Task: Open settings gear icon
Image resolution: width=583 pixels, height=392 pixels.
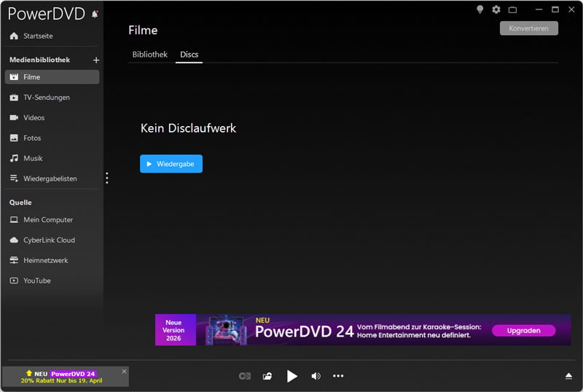Action: [x=496, y=9]
